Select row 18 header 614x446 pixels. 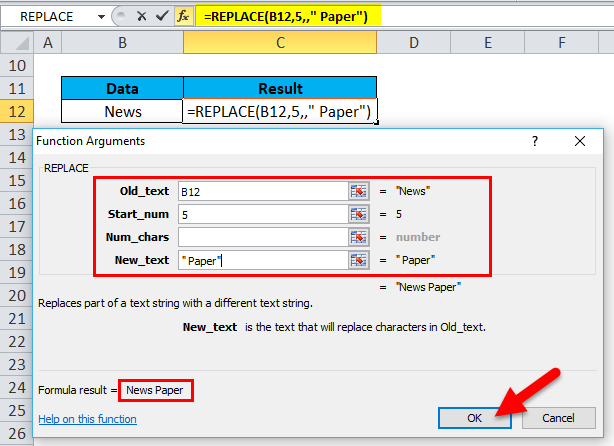[17, 249]
